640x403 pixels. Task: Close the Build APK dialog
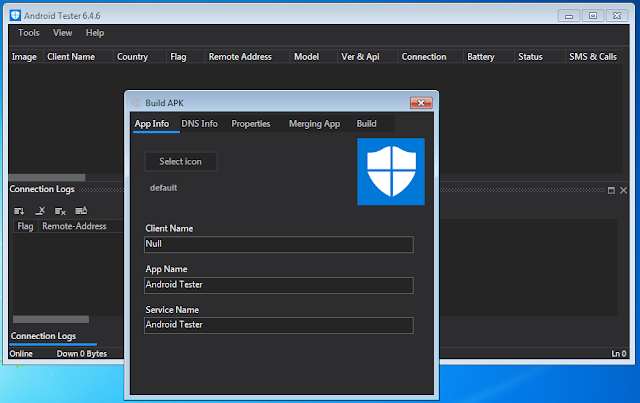click(x=421, y=103)
